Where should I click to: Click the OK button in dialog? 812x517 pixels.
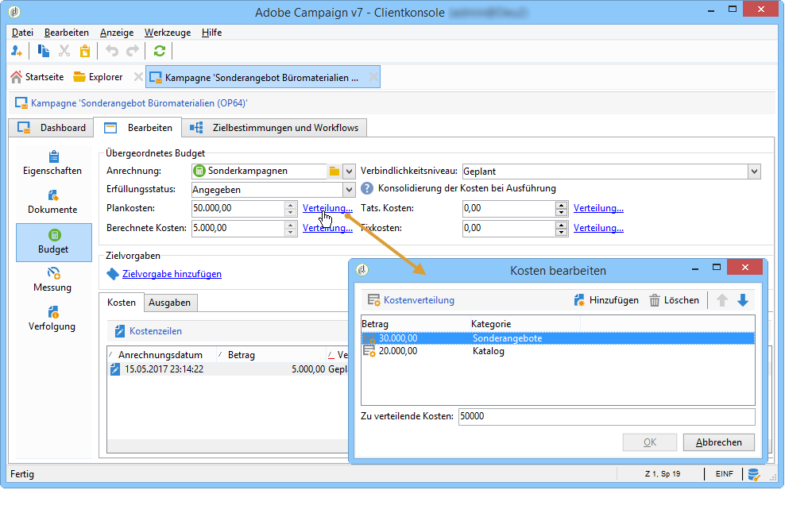650,442
